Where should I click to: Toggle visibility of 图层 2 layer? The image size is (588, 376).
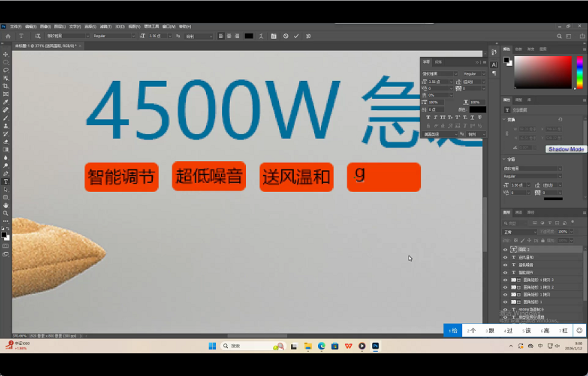pyautogui.click(x=505, y=249)
